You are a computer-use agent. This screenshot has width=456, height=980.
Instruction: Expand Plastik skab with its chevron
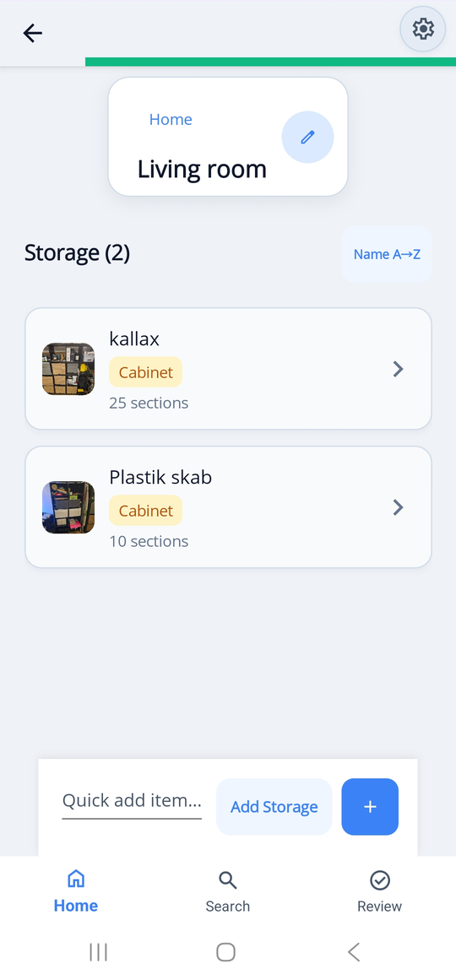pos(398,507)
